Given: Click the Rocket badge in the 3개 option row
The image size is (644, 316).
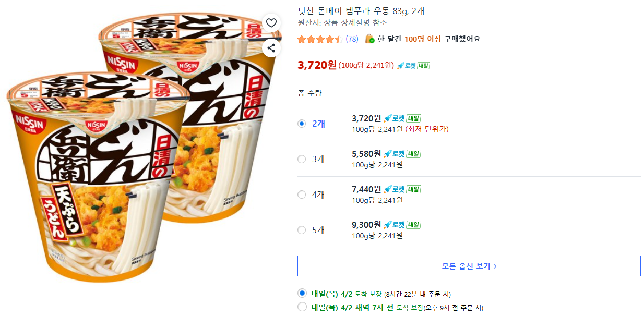Looking at the screenshot, I should click(x=395, y=154).
